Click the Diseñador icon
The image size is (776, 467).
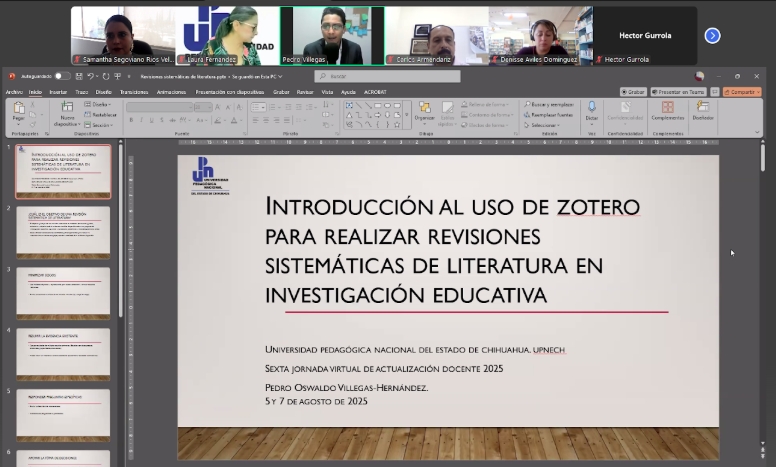[x=703, y=107]
